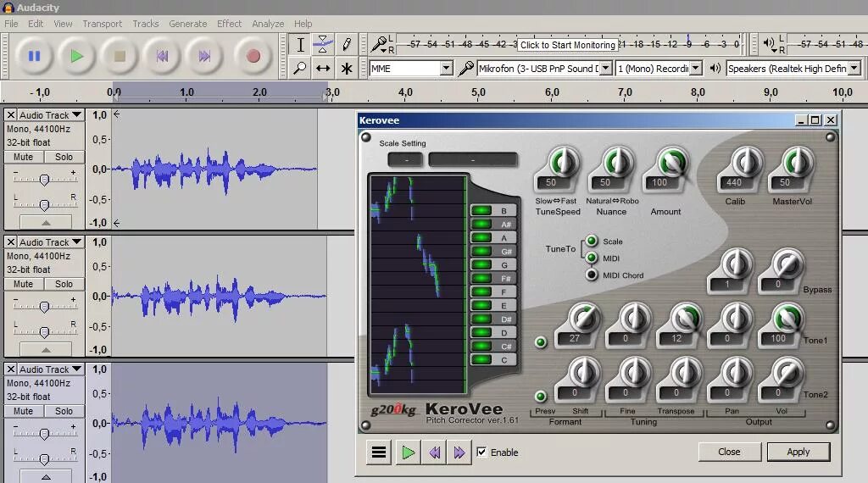Image resolution: width=868 pixels, height=483 pixels.
Task: Open the Effect menu
Action: pyautogui.click(x=229, y=24)
